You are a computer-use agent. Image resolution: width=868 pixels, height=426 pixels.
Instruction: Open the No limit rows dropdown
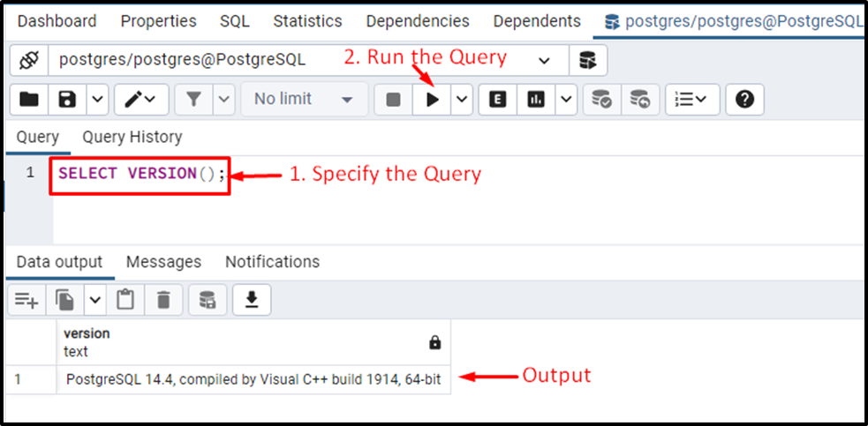tap(305, 100)
